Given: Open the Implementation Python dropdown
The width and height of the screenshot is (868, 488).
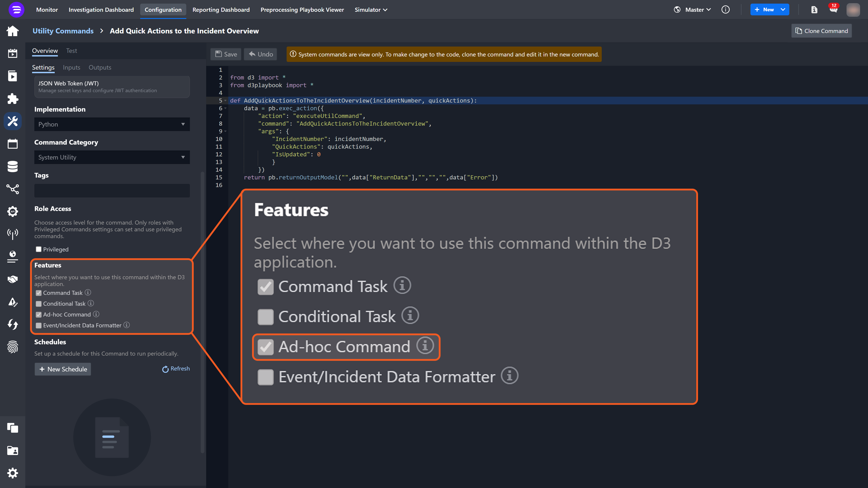Looking at the screenshot, I should 112,124.
